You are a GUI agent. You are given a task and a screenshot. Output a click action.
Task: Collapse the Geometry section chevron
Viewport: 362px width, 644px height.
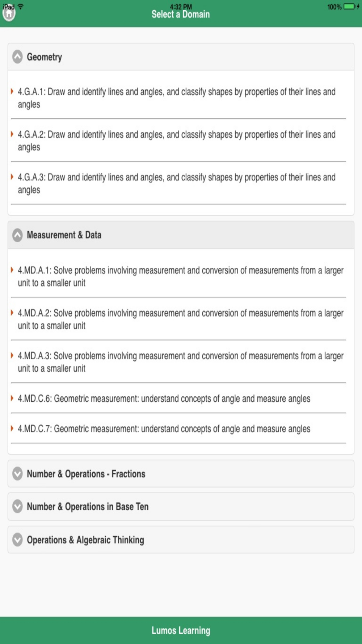(x=17, y=57)
